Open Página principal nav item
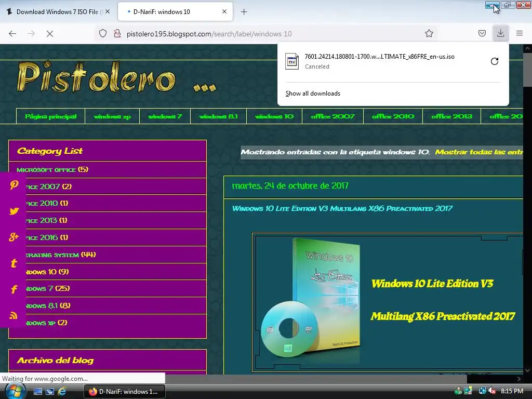532x399 pixels. pyautogui.click(x=50, y=116)
